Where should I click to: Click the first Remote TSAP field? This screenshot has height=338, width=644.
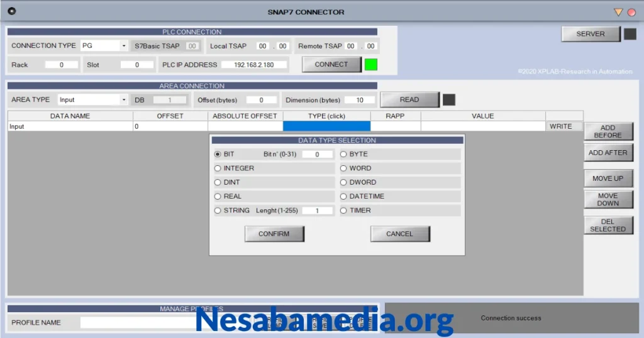[x=350, y=46]
